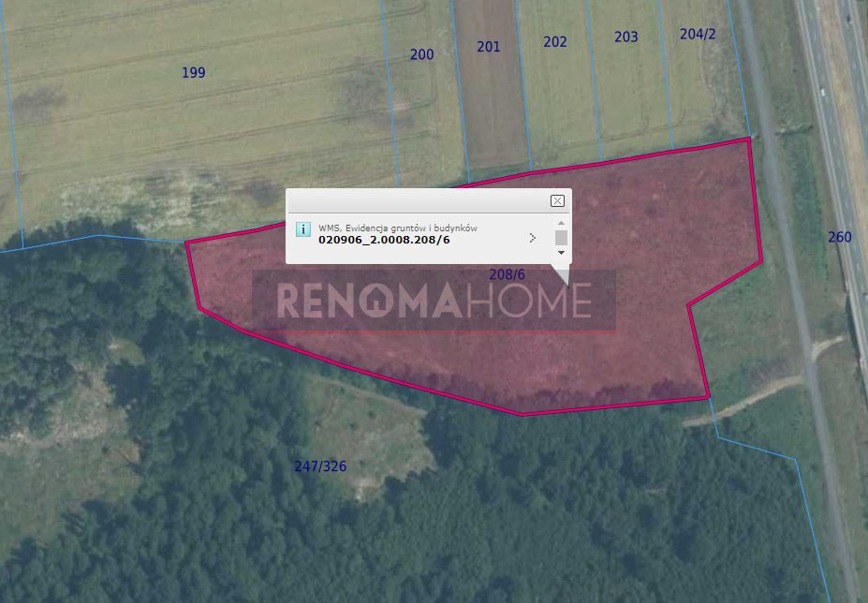Image resolution: width=868 pixels, height=603 pixels.
Task: Select parcel label 202
Action: click(555, 42)
